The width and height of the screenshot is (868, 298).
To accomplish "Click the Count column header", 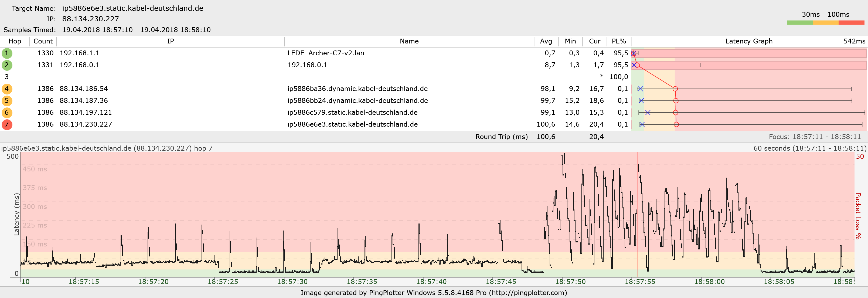I will pos(43,41).
